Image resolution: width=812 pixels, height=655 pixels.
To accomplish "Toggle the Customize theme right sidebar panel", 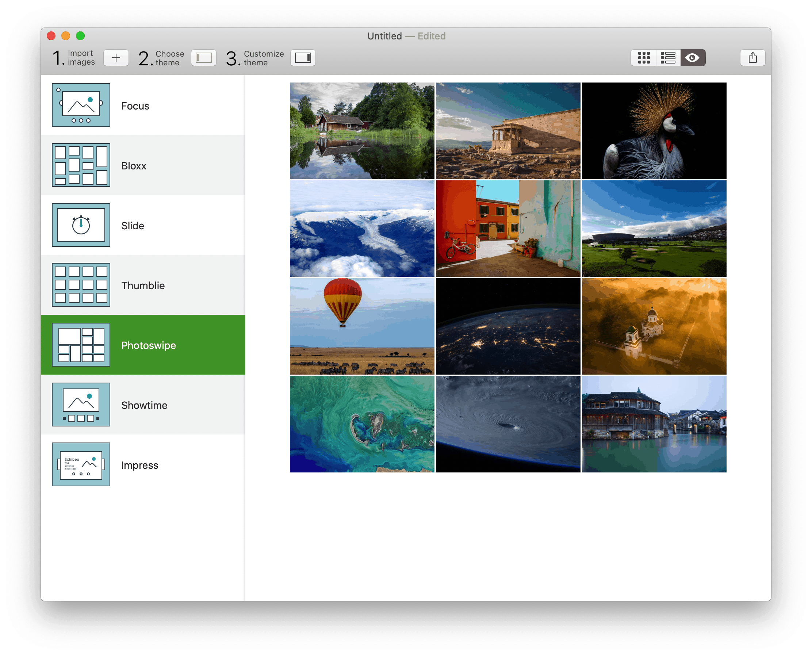I will [303, 58].
